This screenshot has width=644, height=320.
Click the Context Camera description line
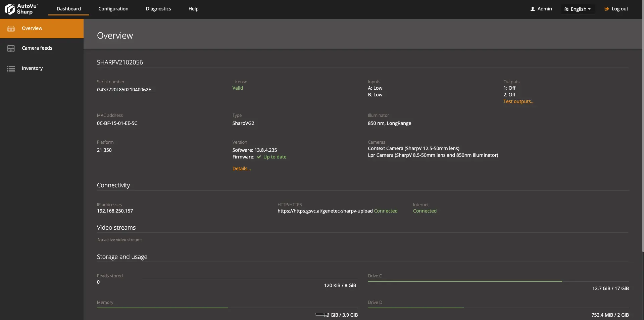pyautogui.click(x=414, y=148)
